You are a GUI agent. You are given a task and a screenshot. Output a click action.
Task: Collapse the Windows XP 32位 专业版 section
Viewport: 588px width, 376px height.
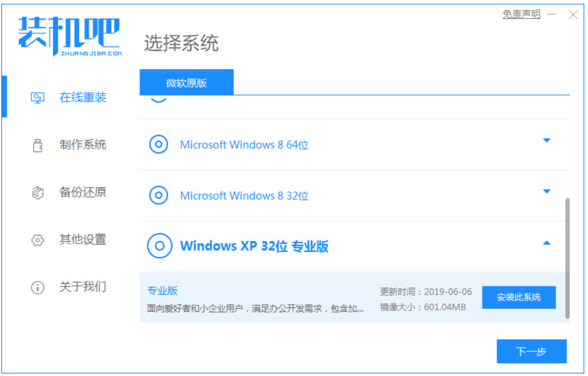point(547,243)
